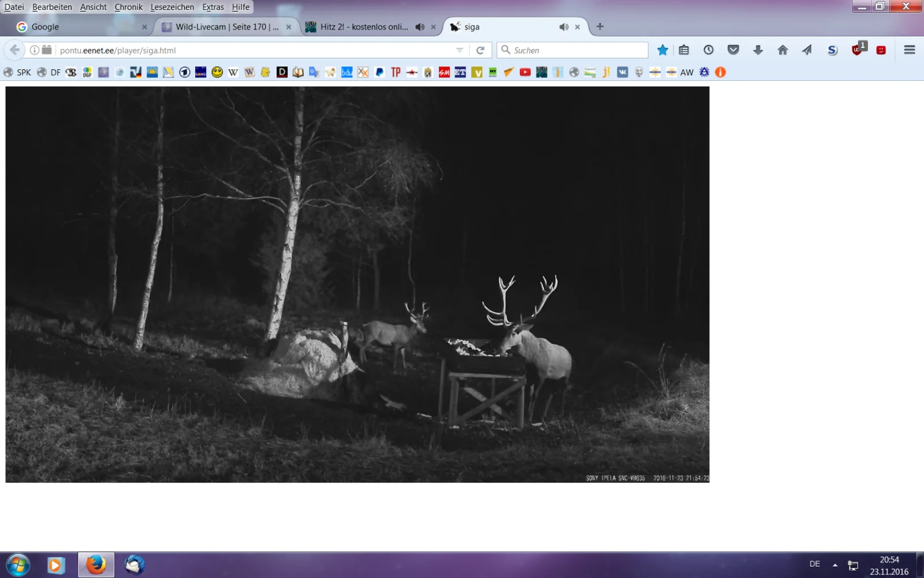Mute the siga tab audio
Image resolution: width=924 pixels, height=578 pixels.
564,27
